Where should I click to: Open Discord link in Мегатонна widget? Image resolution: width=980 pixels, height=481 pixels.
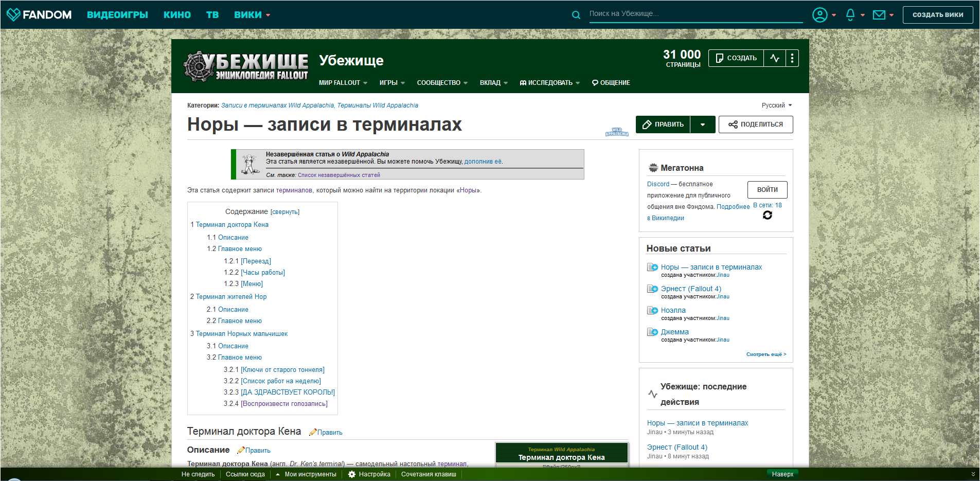coord(658,184)
